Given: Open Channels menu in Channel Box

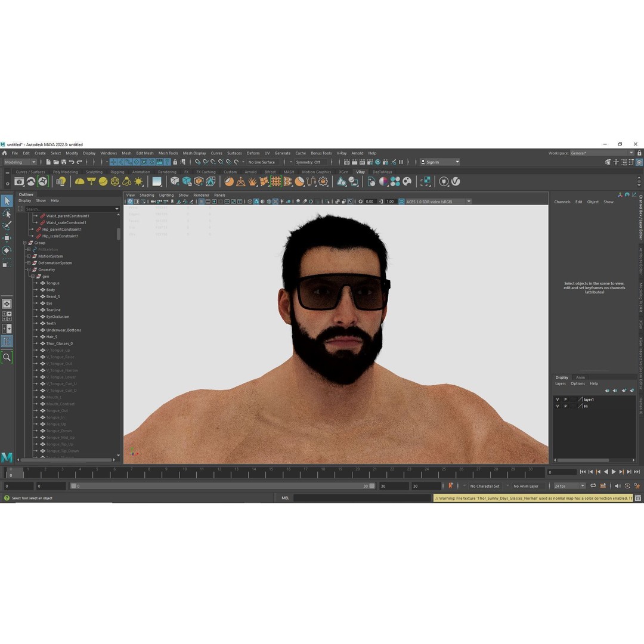Looking at the screenshot, I should coord(562,202).
